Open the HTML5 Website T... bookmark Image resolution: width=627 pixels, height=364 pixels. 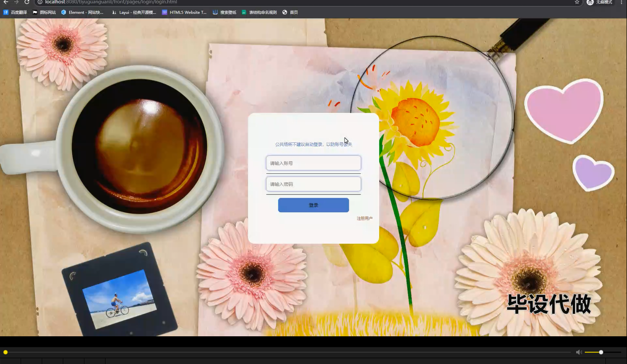184,12
